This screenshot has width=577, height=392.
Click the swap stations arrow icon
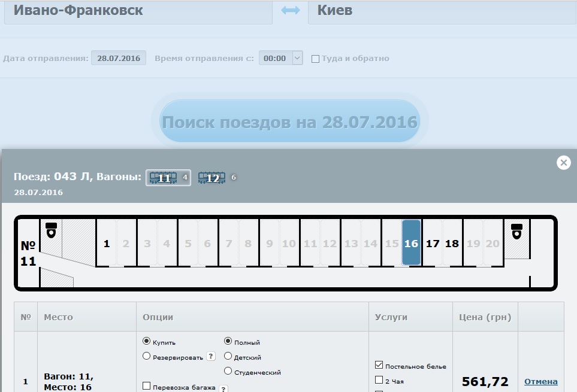(x=291, y=11)
